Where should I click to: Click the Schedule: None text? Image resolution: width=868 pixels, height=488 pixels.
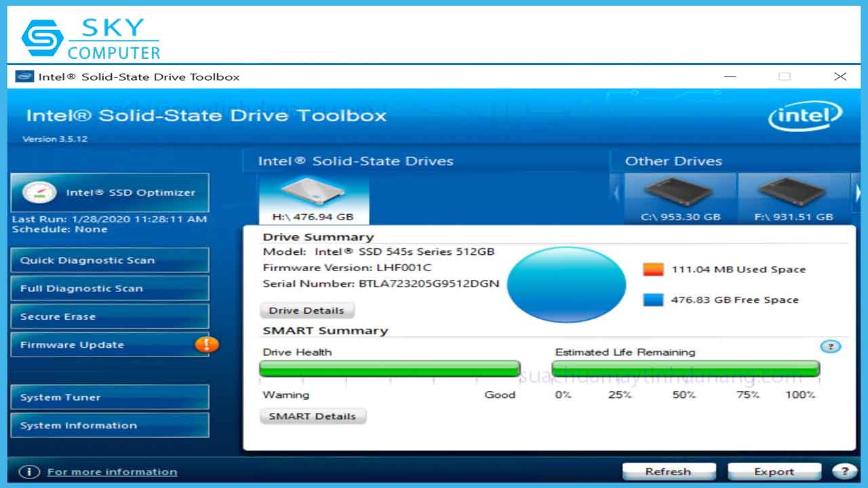pyautogui.click(x=60, y=229)
